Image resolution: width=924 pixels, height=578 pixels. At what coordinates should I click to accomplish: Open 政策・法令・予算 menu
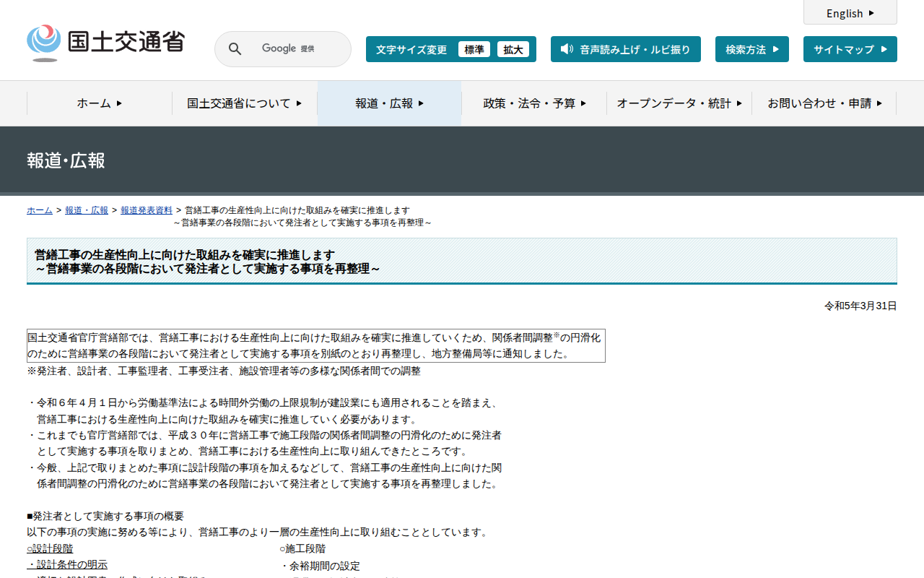click(x=534, y=103)
